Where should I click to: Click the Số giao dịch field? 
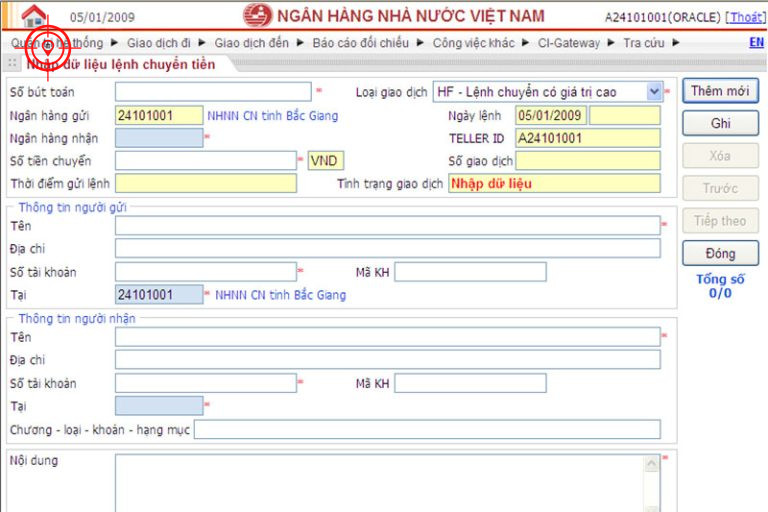(588, 161)
